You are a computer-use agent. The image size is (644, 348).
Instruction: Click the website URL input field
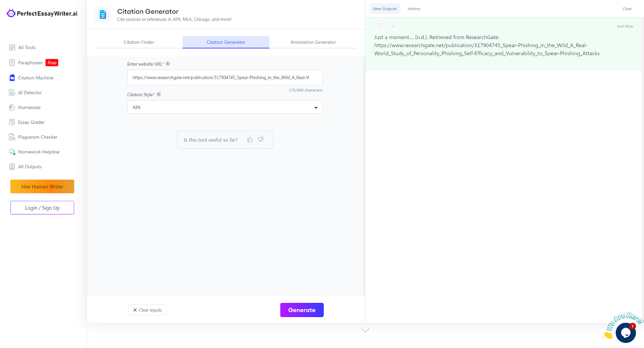(x=225, y=78)
